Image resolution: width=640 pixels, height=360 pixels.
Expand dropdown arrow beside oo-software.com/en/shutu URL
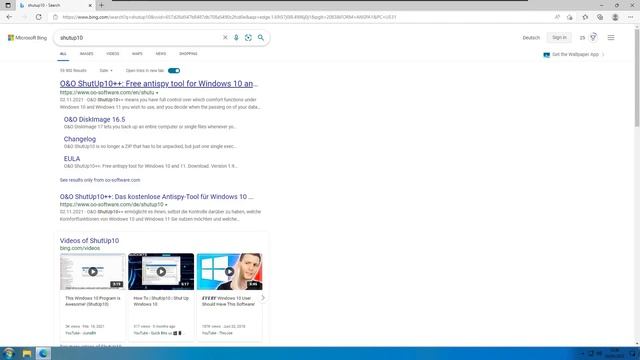[x=157, y=93]
